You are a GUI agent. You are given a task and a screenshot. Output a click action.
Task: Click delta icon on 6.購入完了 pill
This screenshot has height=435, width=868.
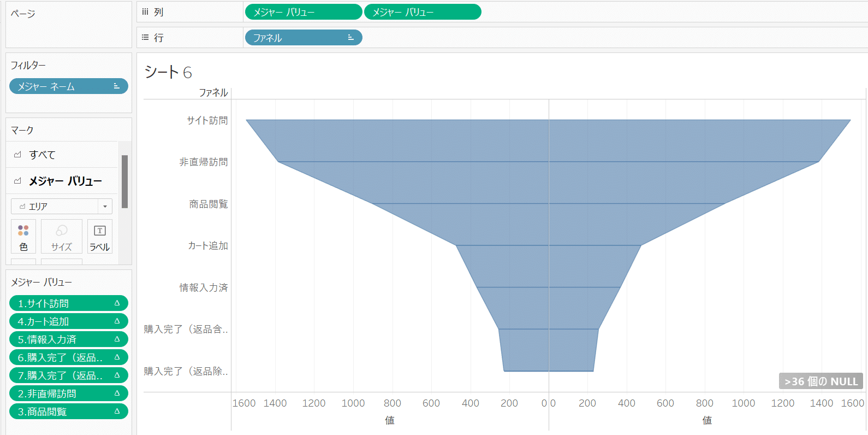point(117,357)
